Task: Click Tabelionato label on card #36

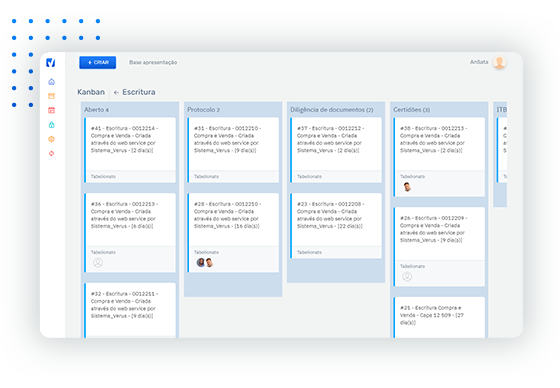Action: pos(103,252)
